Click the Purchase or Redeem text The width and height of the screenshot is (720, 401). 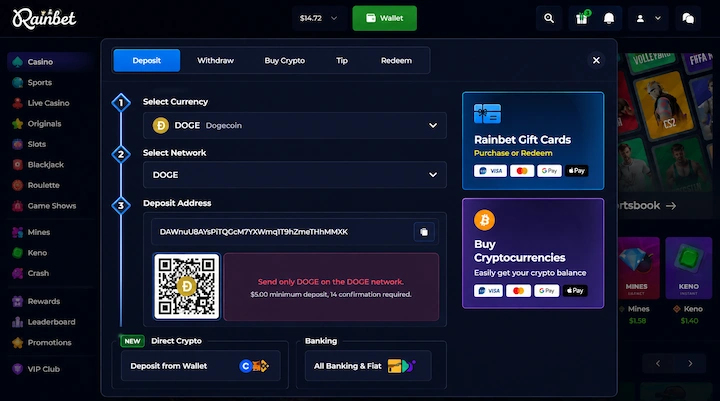pyautogui.click(x=513, y=153)
